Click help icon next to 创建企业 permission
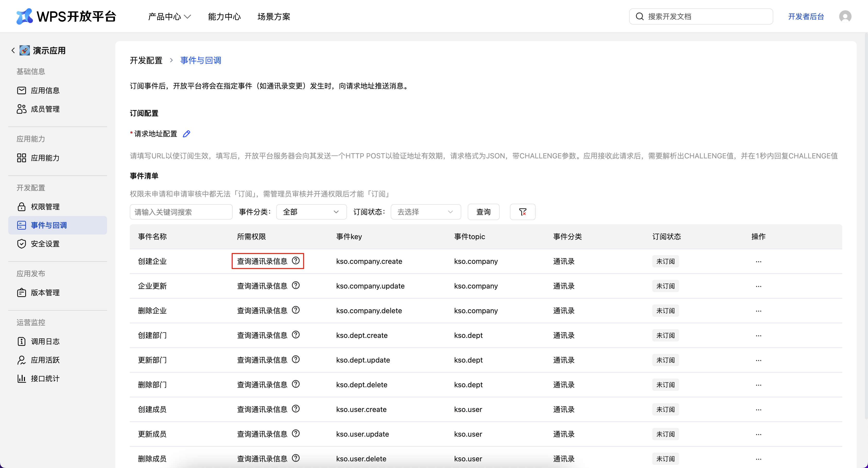This screenshot has height=468, width=868. [x=296, y=260]
